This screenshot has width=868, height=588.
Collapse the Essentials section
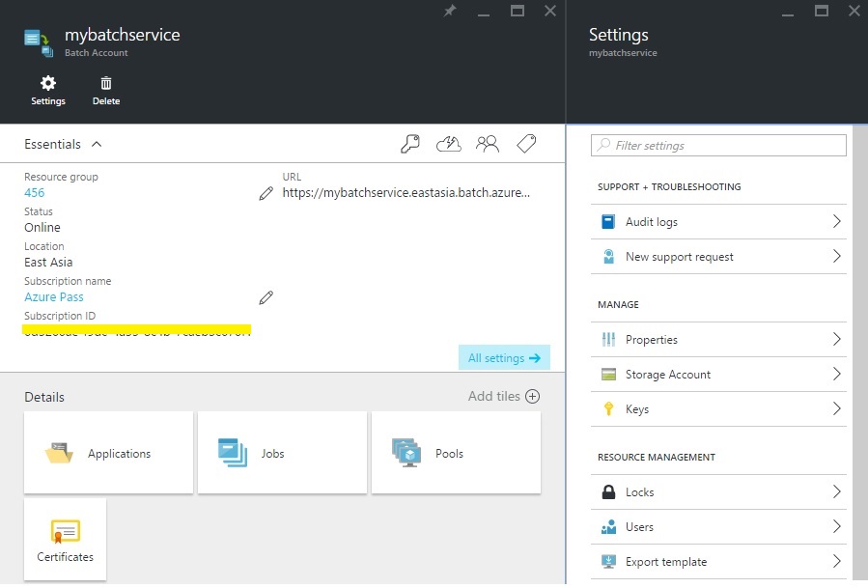click(97, 144)
